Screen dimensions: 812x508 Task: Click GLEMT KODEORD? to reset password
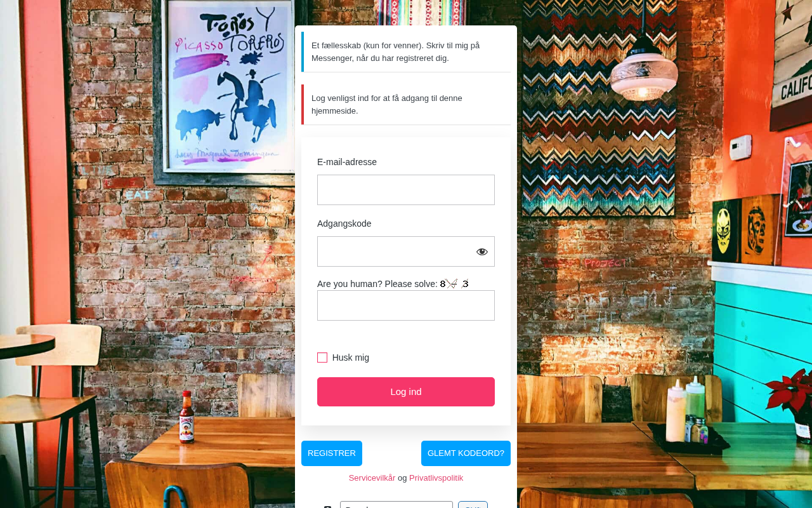coord(466,453)
